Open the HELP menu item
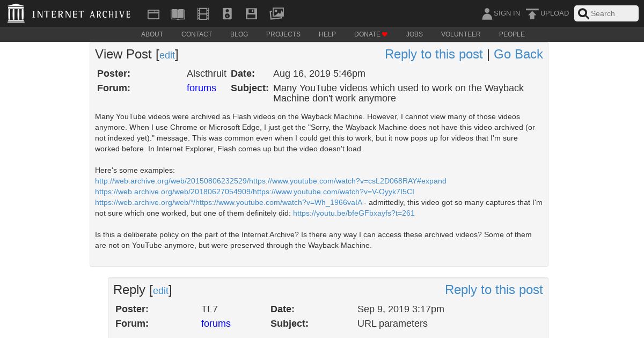Screen dimensions: 644x338 pos(327,34)
